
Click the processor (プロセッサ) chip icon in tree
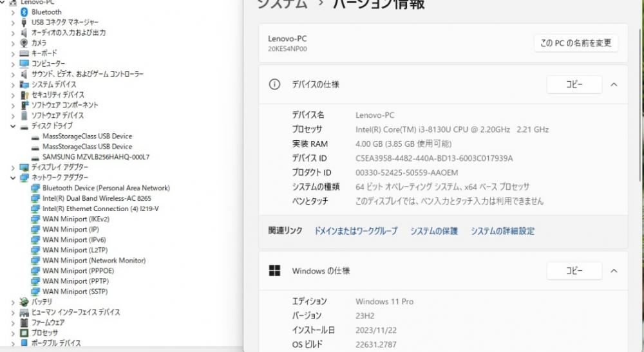(x=24, y=333)
